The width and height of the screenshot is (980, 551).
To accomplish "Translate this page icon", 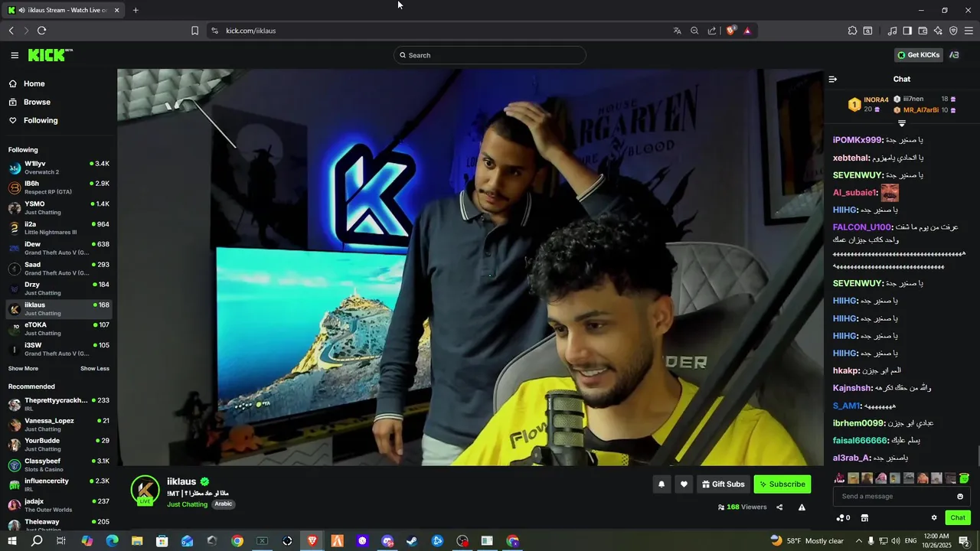I will pyautogui.click(x=677, y=31).
